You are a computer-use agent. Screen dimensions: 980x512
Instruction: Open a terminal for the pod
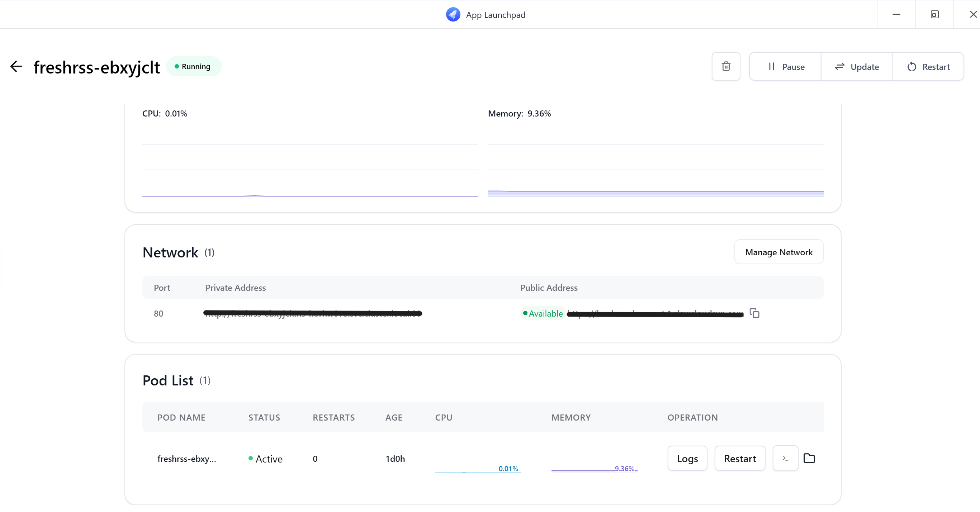[785, 458]
